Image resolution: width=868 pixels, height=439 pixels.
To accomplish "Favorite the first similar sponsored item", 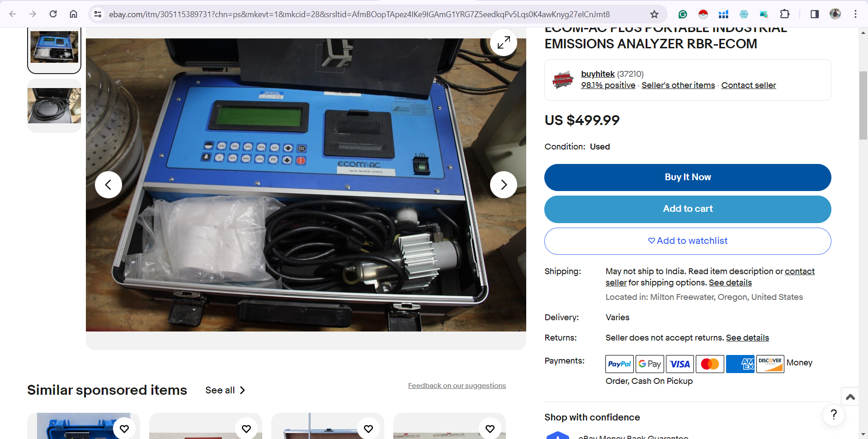I will (124, 429).
